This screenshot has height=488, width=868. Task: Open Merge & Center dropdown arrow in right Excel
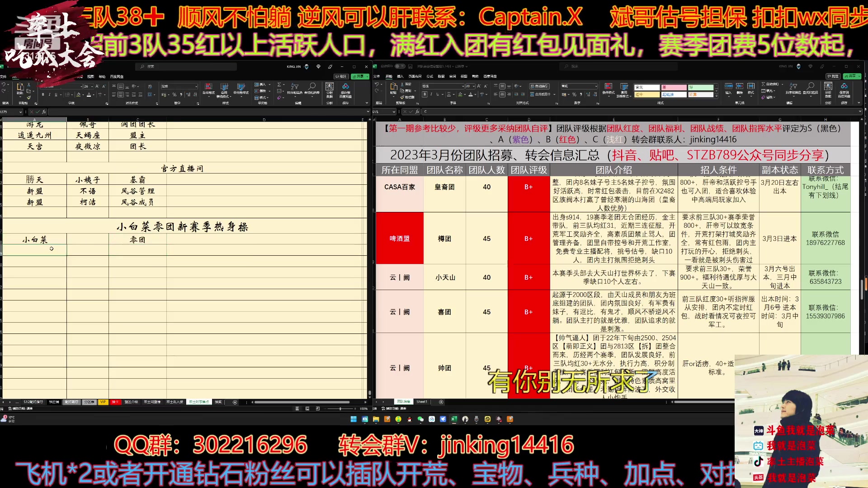coord(555,94)
